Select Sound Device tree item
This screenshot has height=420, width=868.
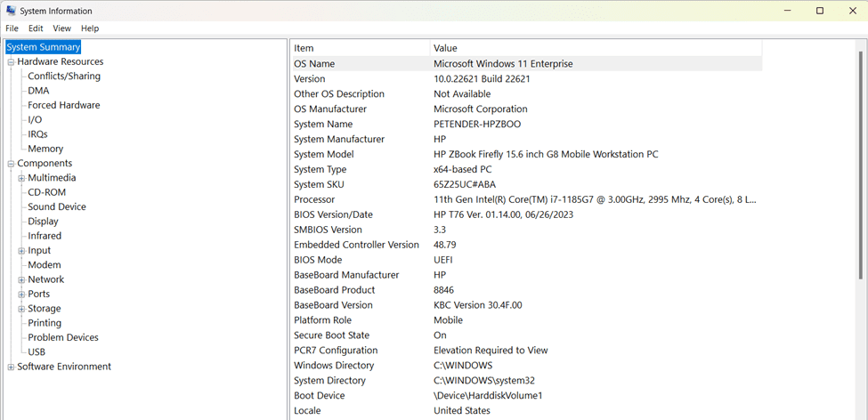[57, 206]
